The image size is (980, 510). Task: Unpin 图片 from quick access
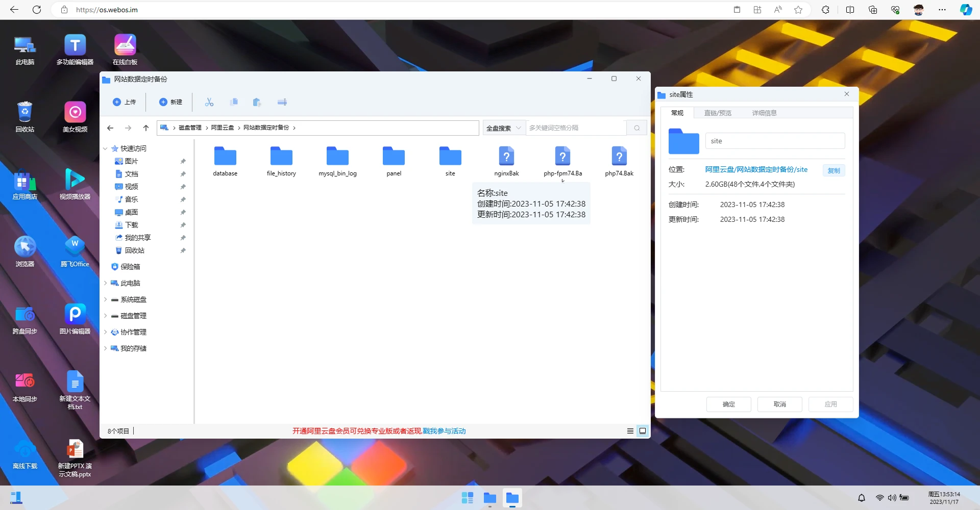[x=183, y=161]
